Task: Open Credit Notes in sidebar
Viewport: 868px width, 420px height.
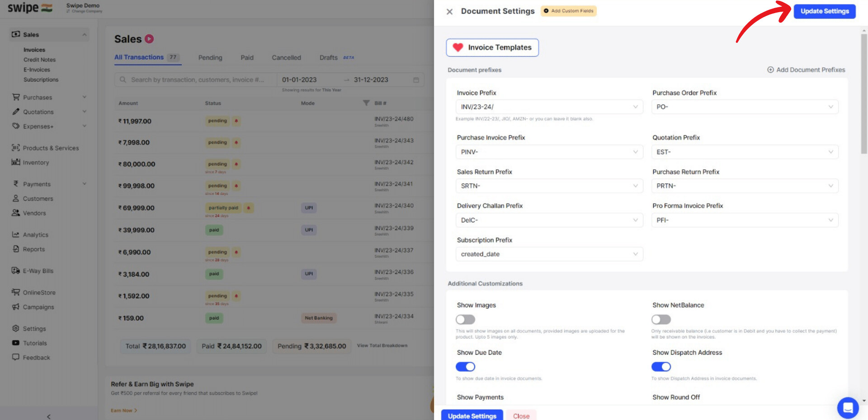Action: coord(40,60)
